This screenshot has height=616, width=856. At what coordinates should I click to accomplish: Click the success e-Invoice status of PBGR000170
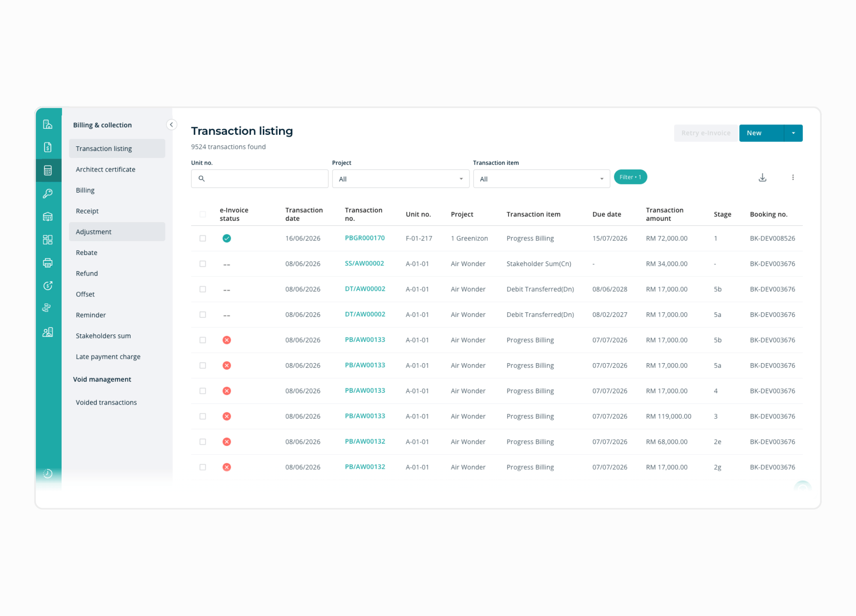(x=227, y=238)
